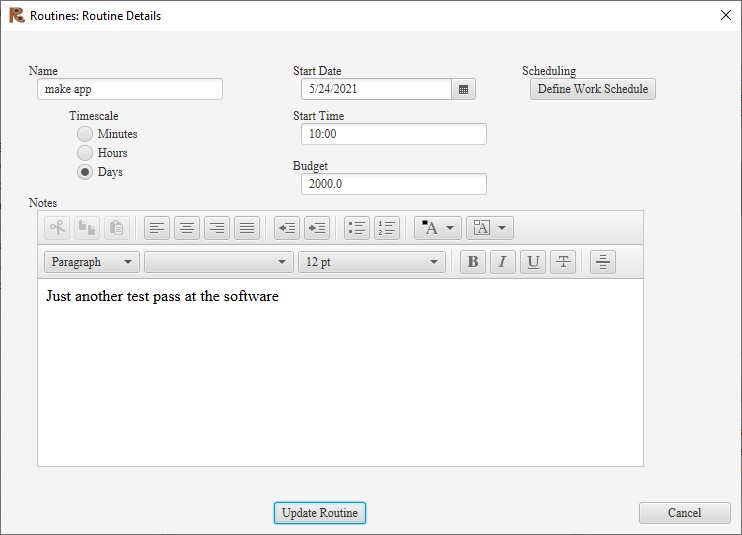Screen dimensions: 742x535
Task: Click the Start Time field 10:00
Action: [394, 134]
